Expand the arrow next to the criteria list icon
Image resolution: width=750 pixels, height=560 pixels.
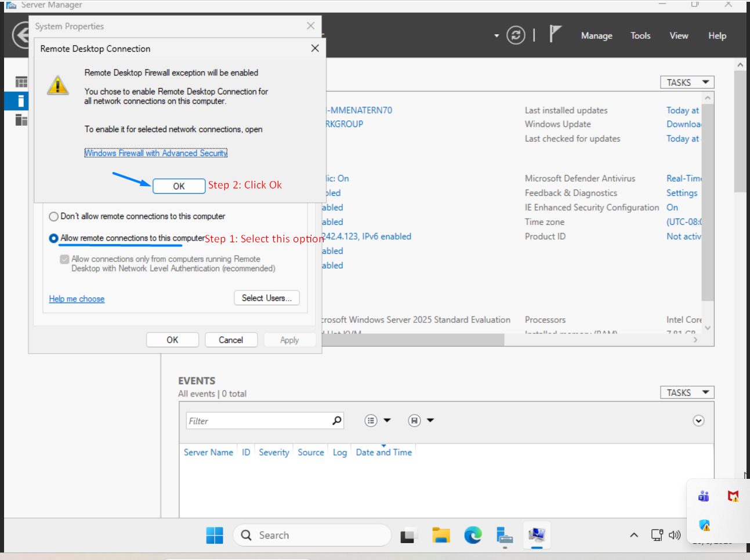387,420
